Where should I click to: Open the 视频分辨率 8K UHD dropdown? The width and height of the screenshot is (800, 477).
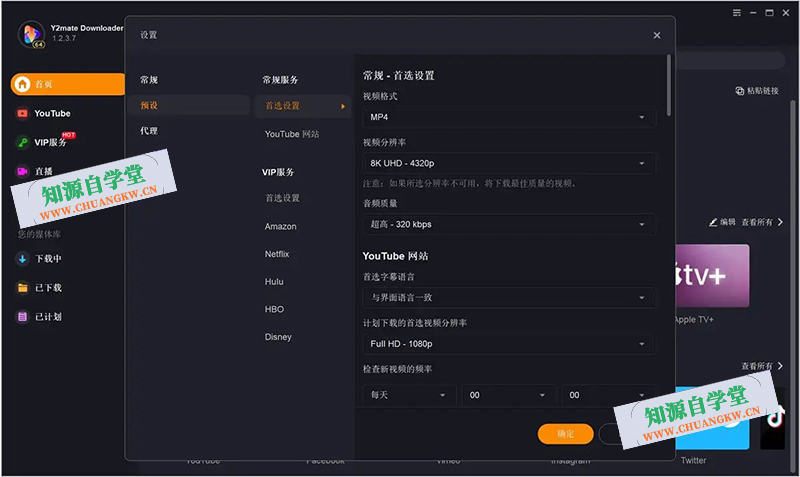click(x=508, y=163)
